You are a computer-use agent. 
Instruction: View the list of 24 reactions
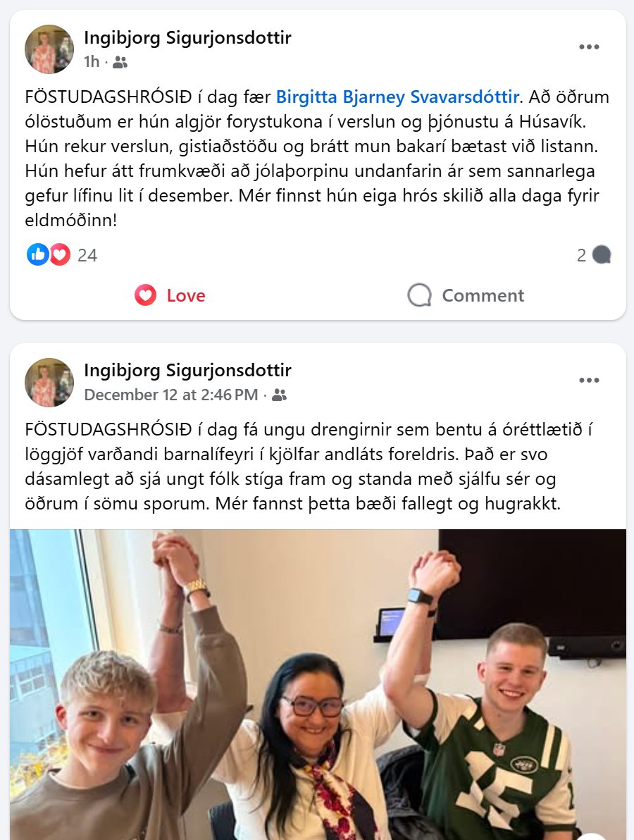(87, 255)
